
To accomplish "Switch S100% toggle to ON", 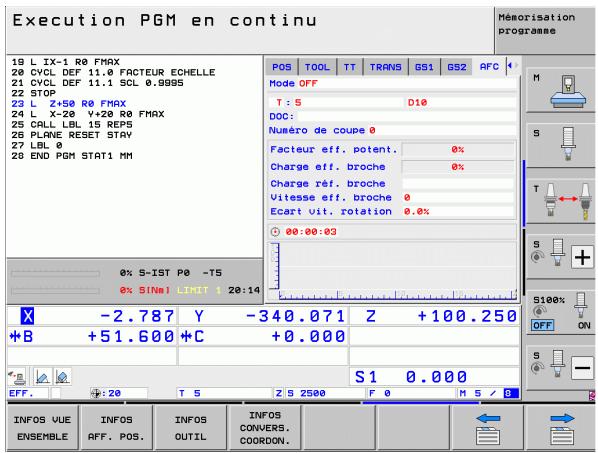I will pyautogui.click(x=584, y=325).
